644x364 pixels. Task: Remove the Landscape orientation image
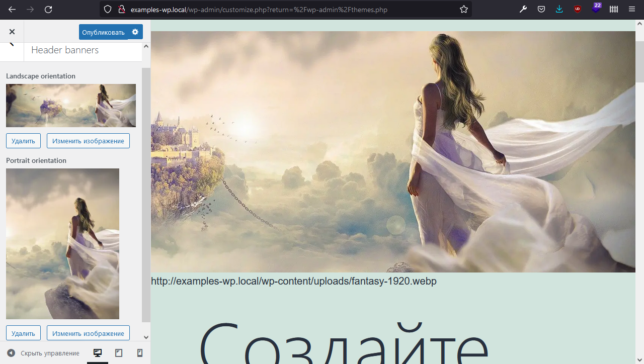(23, 141)
